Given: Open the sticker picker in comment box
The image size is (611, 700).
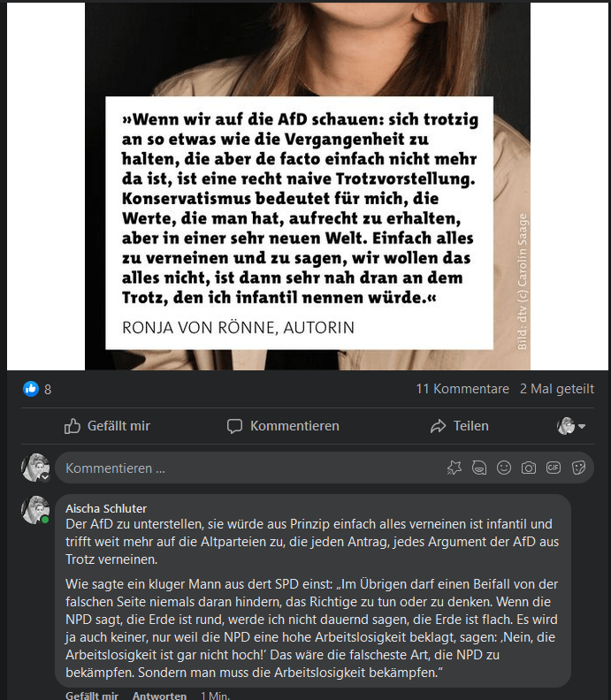Looking at the screenshot, I should (578, 468).
